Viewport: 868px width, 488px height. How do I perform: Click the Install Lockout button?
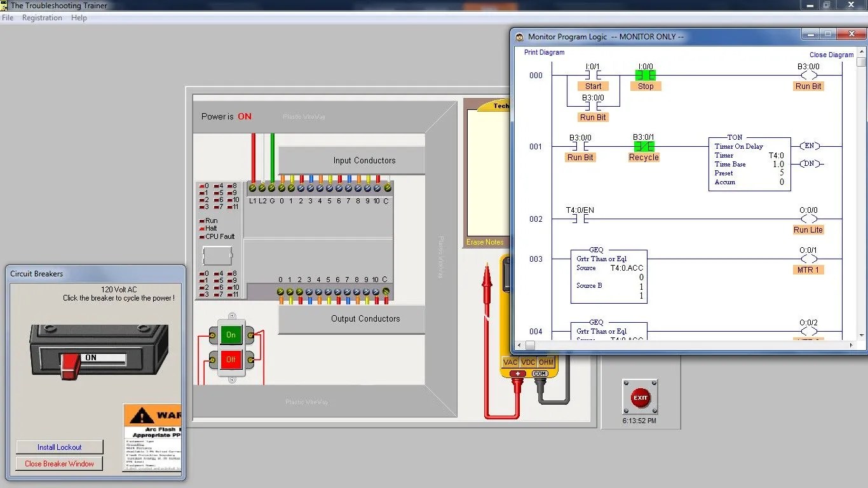[59, 447]
